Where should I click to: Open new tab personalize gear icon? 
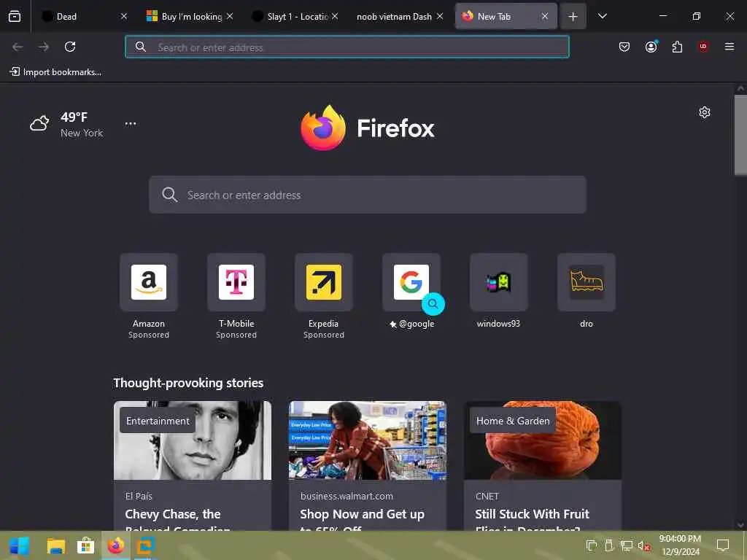[x=704, y=112]
